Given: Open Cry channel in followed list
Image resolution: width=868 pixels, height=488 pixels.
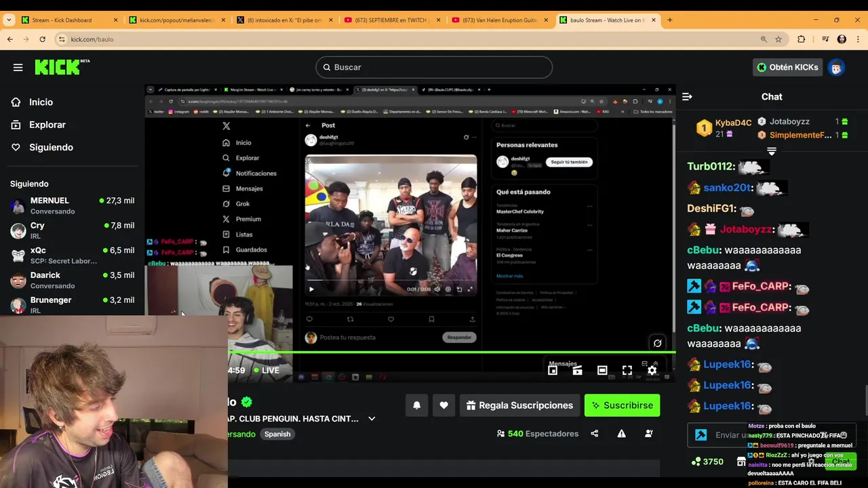Looking at the screenshot, I should (72, 230).
